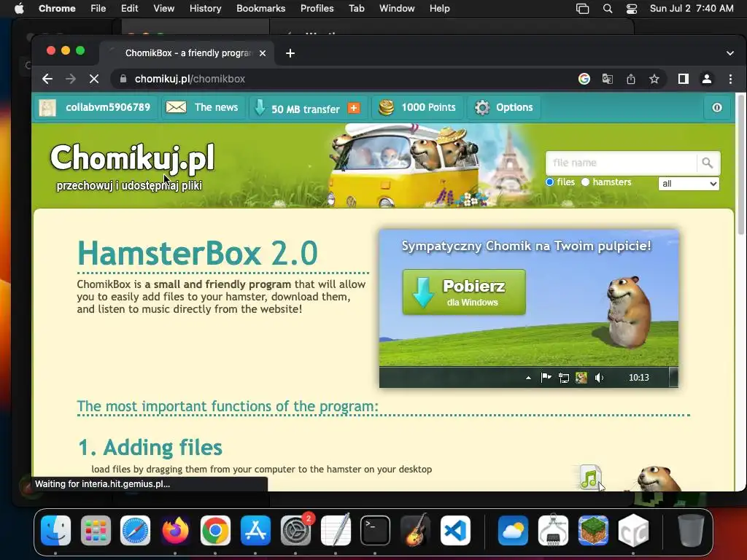Open Terminal from the dock

pos(376,530)
